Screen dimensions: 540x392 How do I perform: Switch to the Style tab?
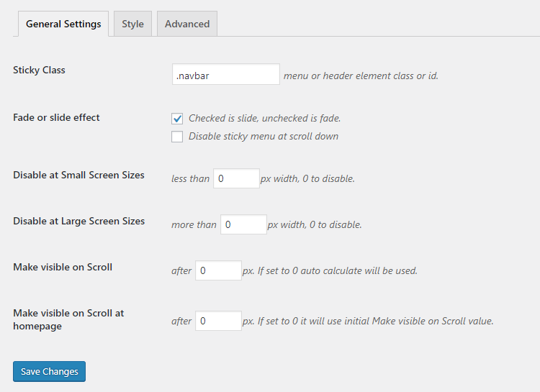132,24
